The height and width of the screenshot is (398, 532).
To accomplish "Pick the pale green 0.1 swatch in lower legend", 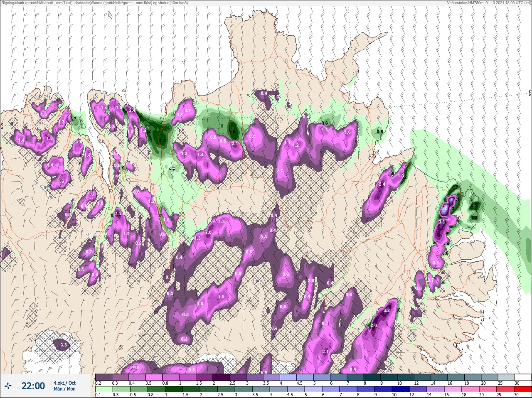I will pos(103,389).
